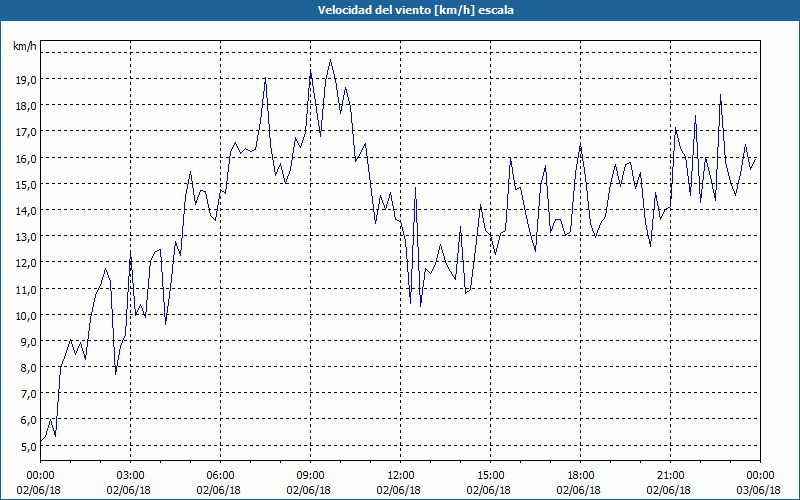
Task: Click the '12,0' y-axis value
Action: pyautogui.click(x=26, y=263)
